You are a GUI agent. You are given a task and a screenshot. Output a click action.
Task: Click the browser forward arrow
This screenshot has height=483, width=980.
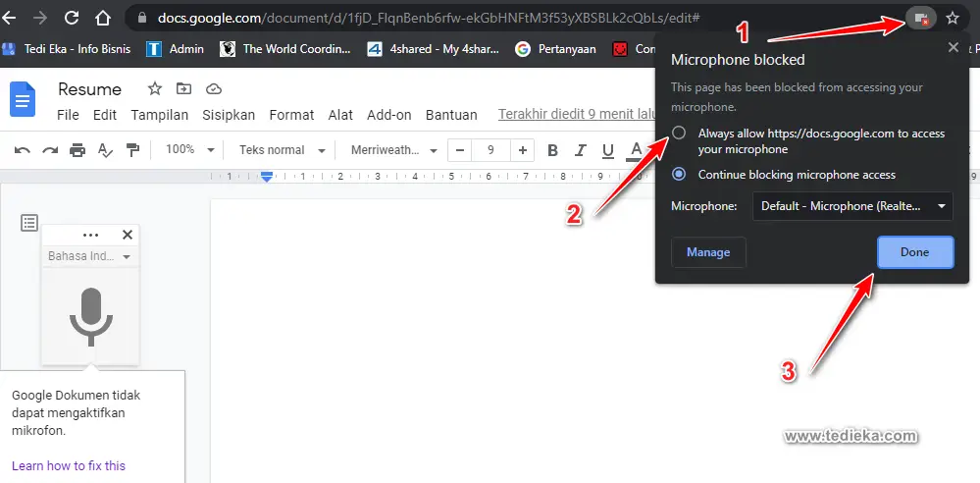pyautogui.click(x=40, y=18)
